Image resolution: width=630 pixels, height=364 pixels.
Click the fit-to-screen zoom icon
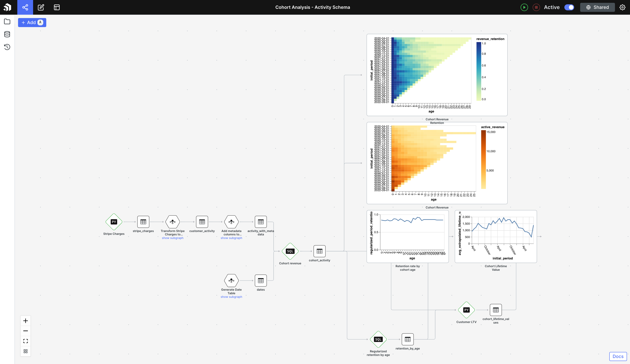[x=26, y=341]
